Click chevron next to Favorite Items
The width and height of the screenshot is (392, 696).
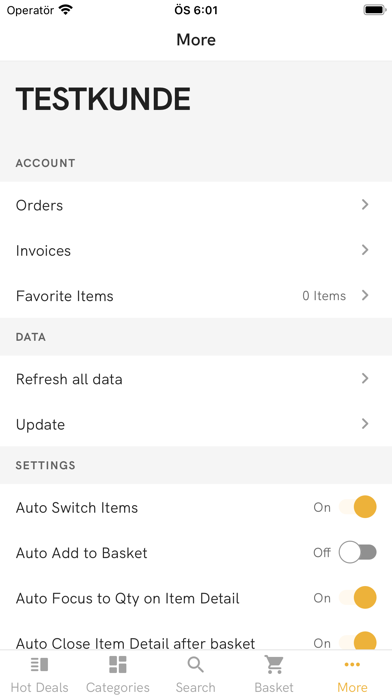point(365,295)
